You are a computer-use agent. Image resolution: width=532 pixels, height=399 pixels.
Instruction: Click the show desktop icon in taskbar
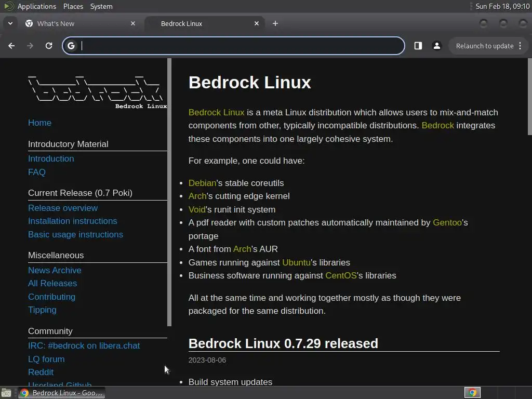6,393
